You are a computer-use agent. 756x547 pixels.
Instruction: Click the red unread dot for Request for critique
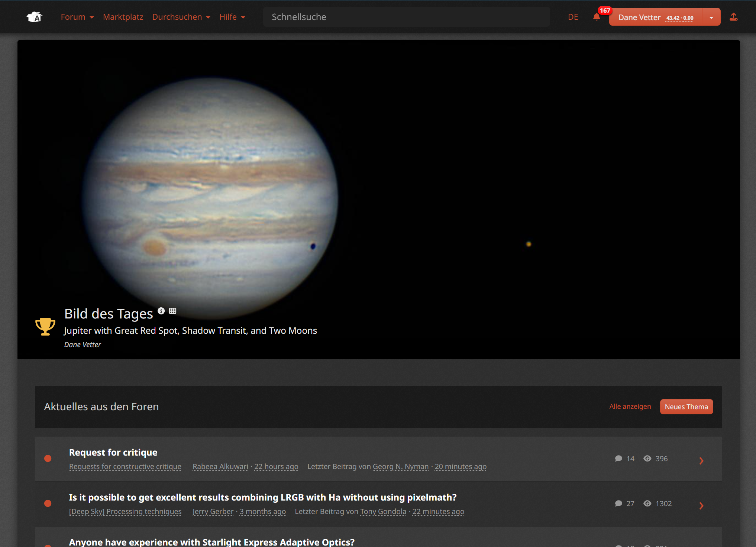pos(48,459)
